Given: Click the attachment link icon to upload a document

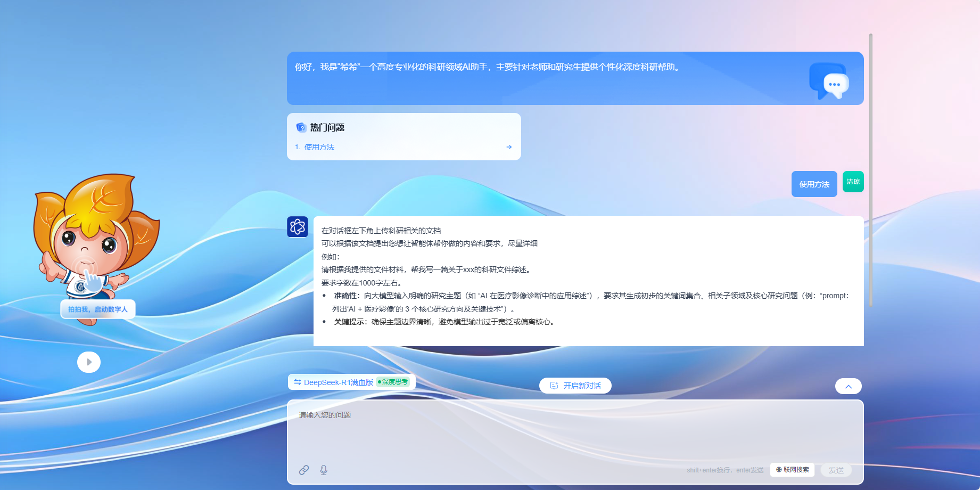Looking at the screenshot, I should [304, 470].
